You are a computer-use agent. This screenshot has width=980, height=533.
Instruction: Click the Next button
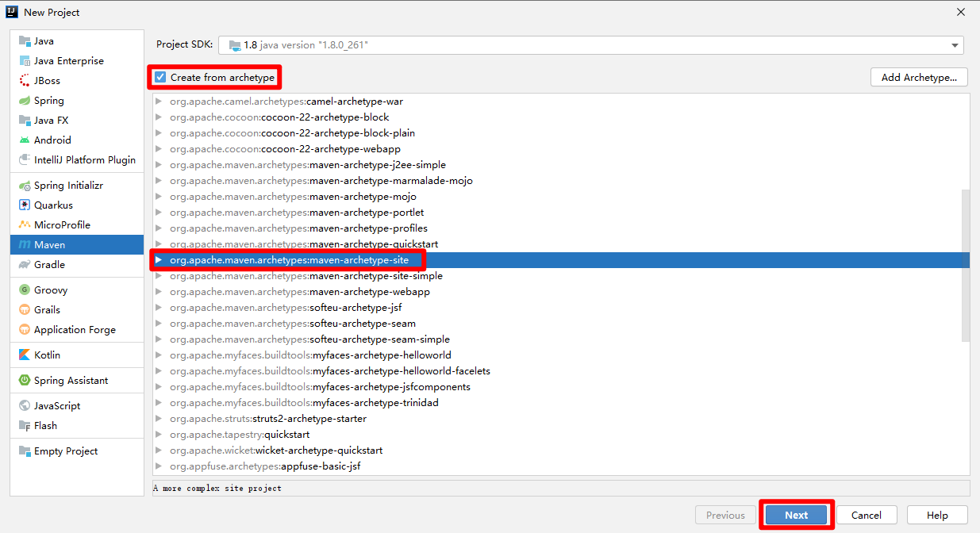[796, 515]
